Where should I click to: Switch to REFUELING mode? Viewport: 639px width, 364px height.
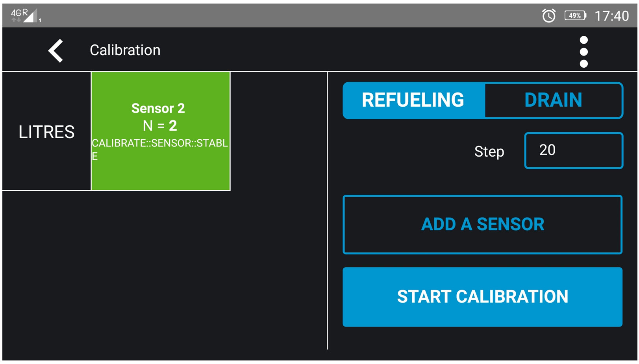[413, 100]
